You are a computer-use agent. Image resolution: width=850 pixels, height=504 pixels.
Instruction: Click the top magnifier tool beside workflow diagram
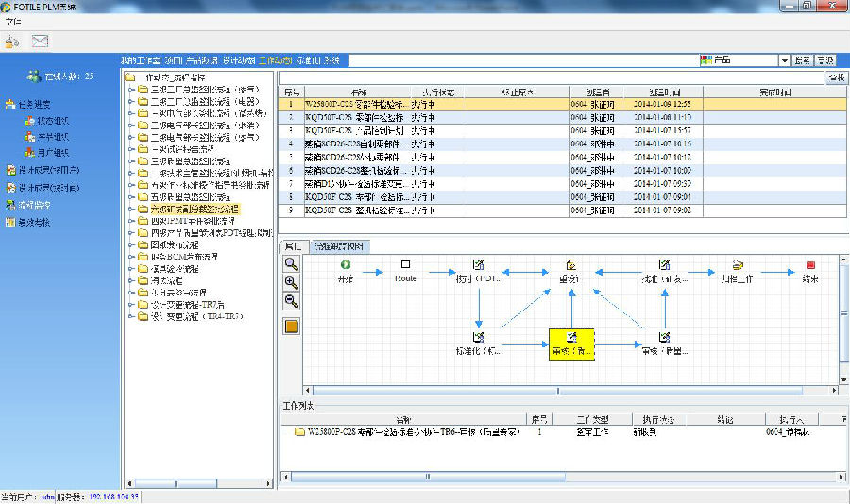[292, 264]
